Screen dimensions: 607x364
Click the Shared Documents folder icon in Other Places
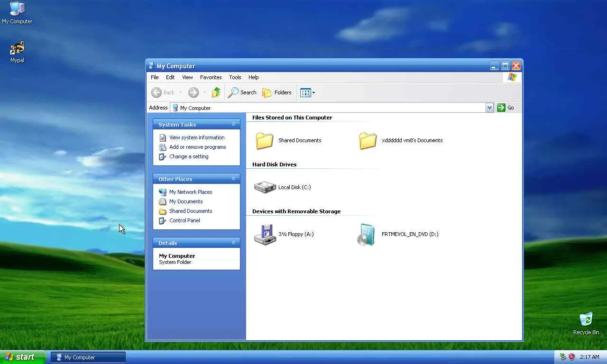(x=163, y=211)
